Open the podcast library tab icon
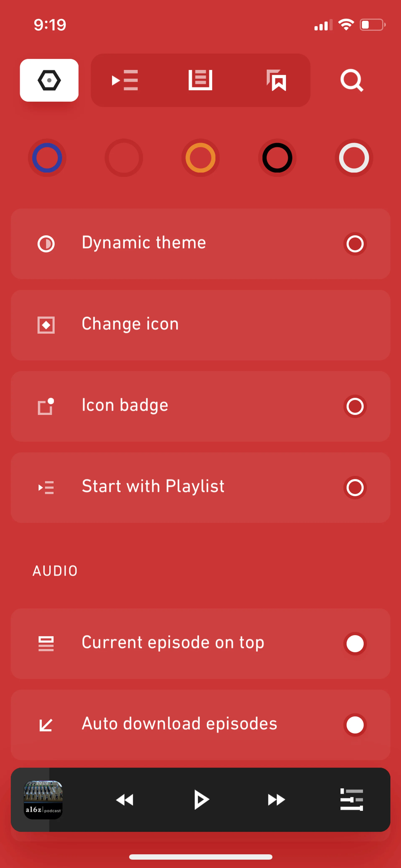The width and height of the screenshot is (401, 868). coord(200,80)
